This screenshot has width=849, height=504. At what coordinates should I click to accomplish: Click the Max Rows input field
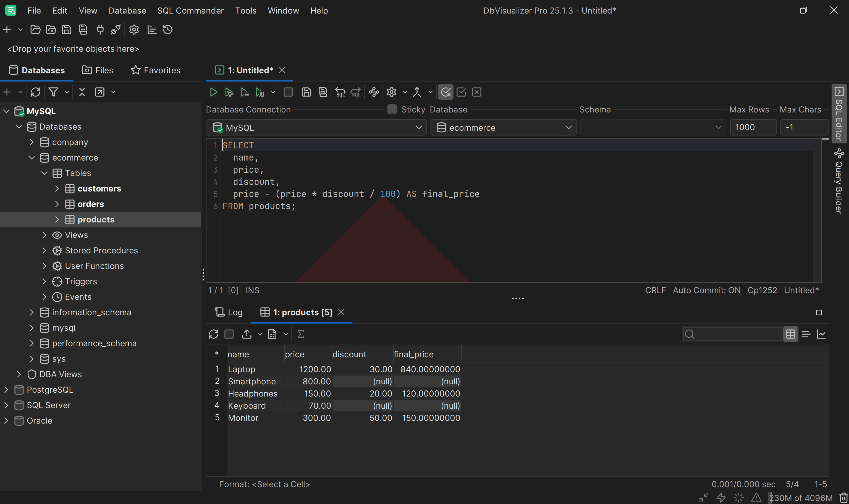[x=753, y=128]
